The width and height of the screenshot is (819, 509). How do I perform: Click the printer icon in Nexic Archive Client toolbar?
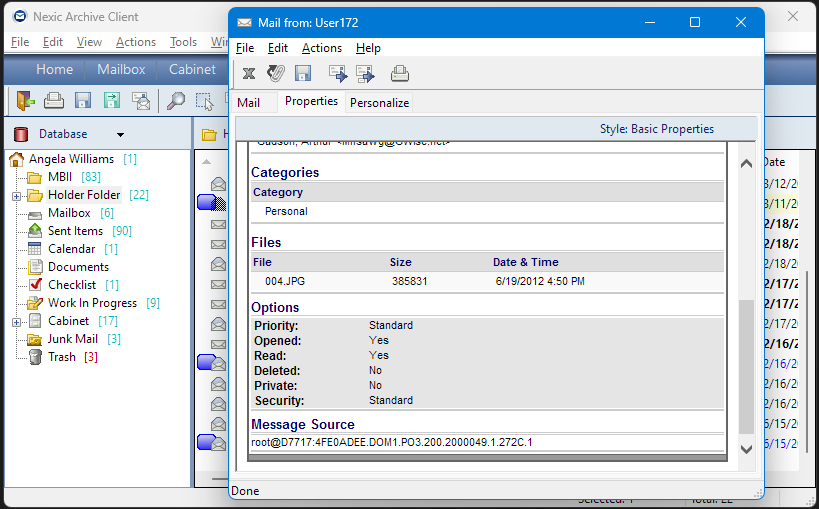pyautogui.click(x=54, y=100)
